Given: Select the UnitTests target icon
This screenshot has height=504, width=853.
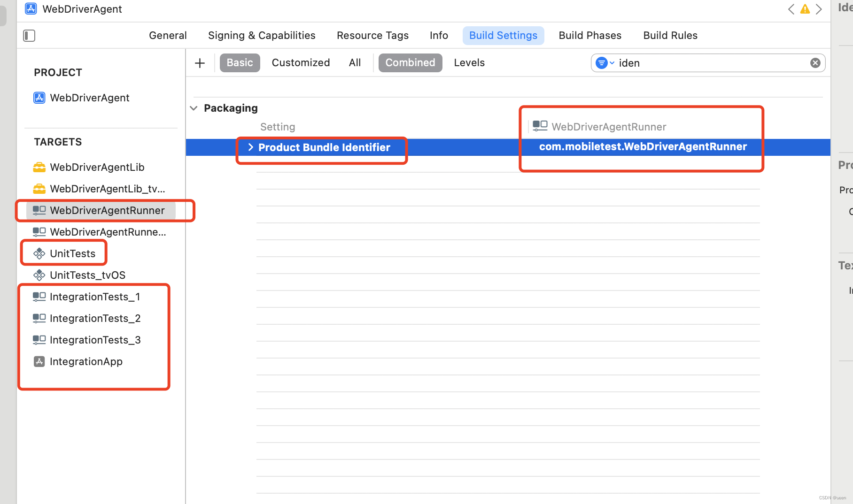Looking at the screenshot, I should (x=39, y=253).
